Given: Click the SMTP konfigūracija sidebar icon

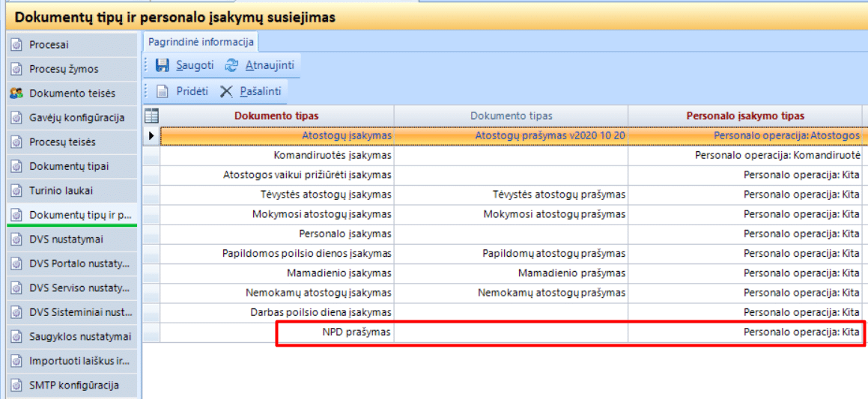Looking at the screenshot, I should 16,386.
